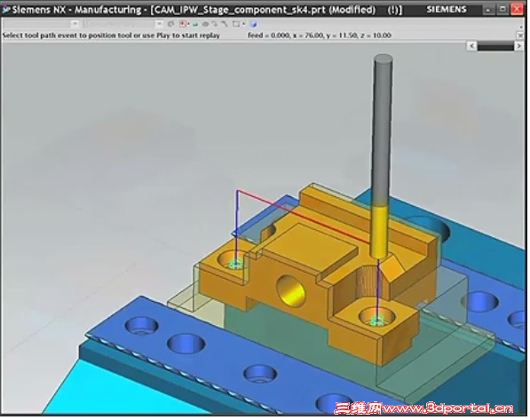Viewport: 530px width, 420px height.
Task: Click the dark horizontal scrollbar thumb
Action: (495, 46)
